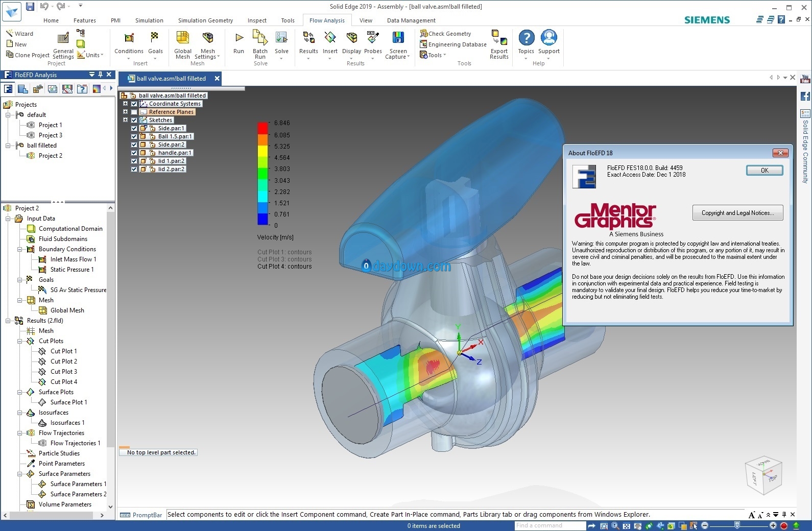
Task: Open the Engineering Database
Action: point(453,44)
